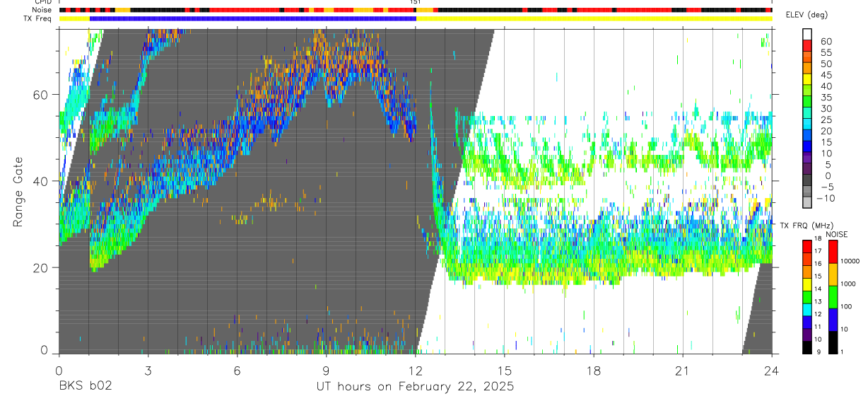868x401 pixels.
Task: Pick red ELEV swatch between 55 and 60
Action: [807, 47]
